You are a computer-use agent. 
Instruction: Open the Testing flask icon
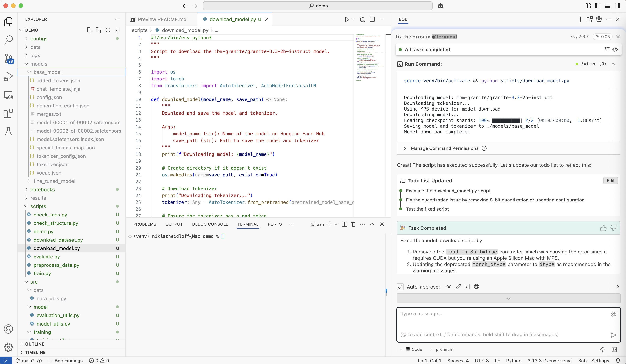point(8,132)
